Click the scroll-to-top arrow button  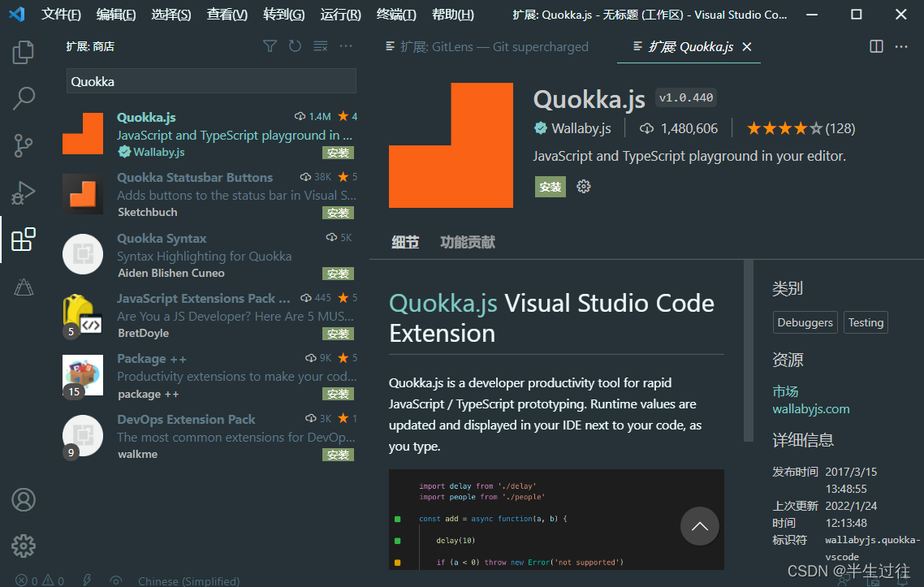point(699,526)
